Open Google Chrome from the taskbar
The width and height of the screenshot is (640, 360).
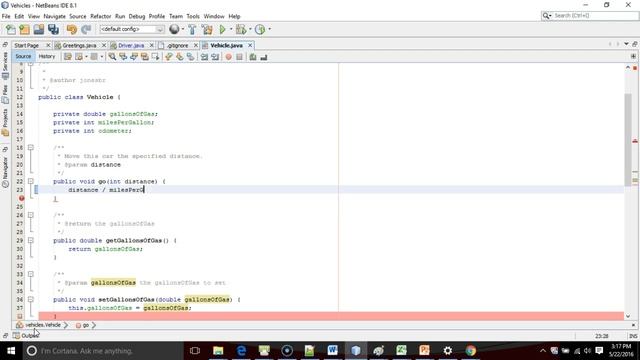tap(470, 351)
